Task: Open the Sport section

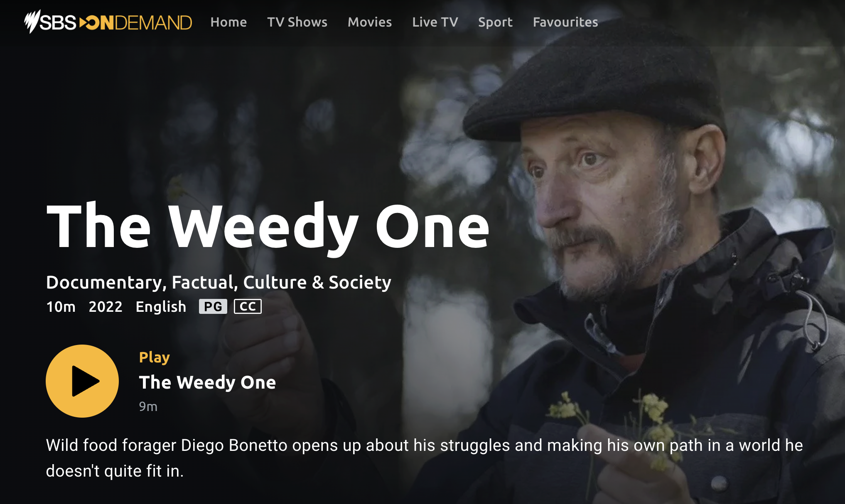Action: pos(495,22)
